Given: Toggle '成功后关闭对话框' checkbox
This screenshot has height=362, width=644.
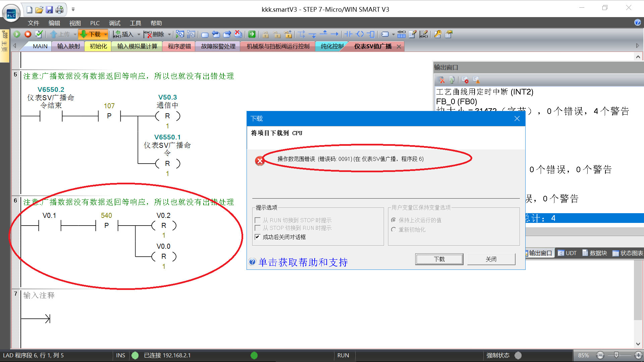Looking at the screenshot, I should tap(258, 237).
